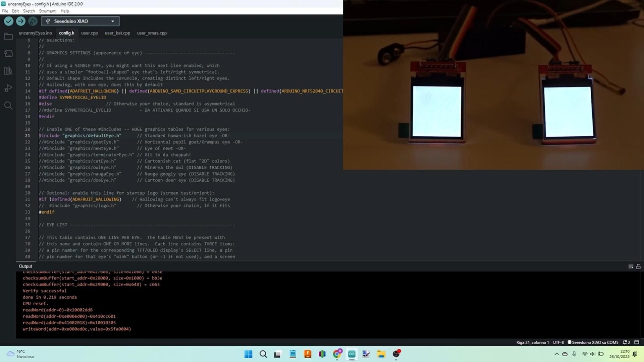Click Seeeduino XIAO su COM5 status entry
The width and height of the screenshot is (644, 362).
pos(593,342)
